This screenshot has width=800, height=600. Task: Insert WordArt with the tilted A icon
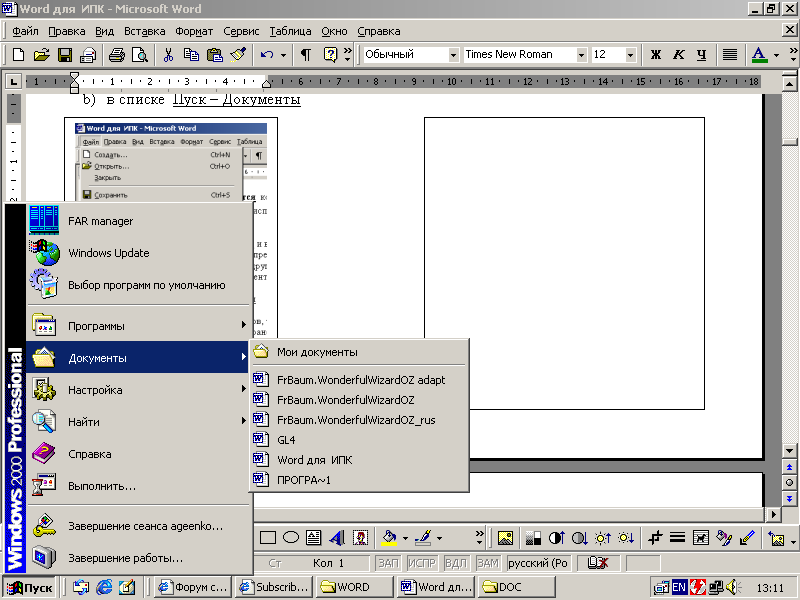point(337,538)
